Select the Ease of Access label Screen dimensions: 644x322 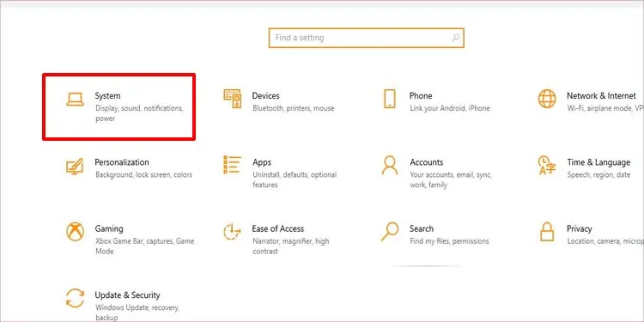point(278,228)
